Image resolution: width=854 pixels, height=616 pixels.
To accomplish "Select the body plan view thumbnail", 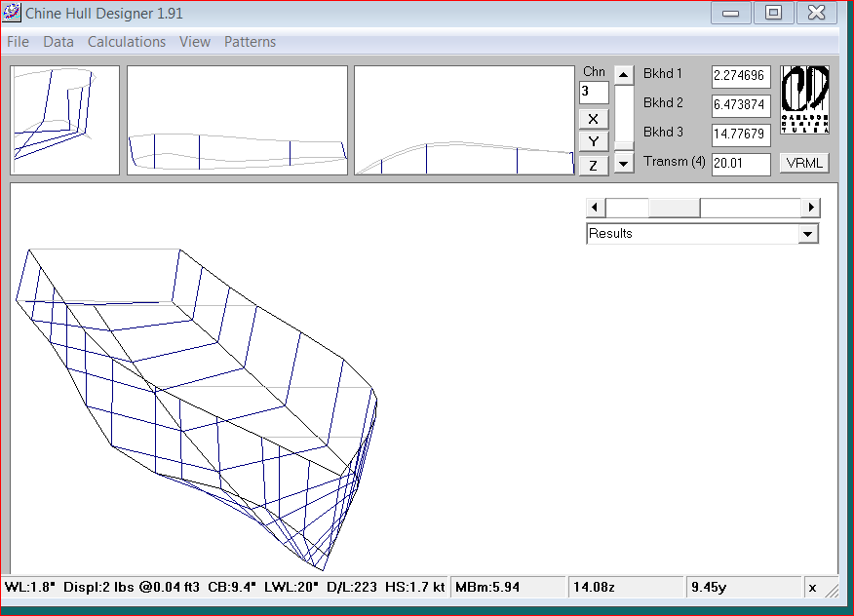I will (64, 120).
